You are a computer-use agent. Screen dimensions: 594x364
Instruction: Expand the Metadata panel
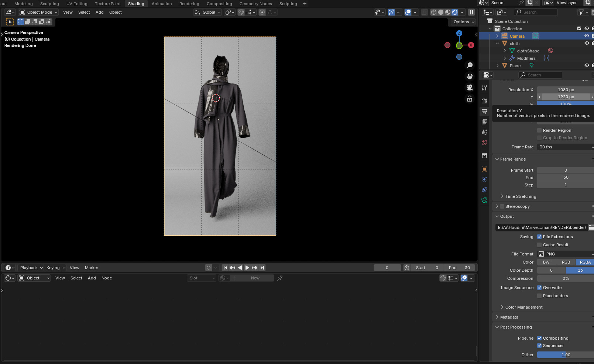pyautogui.click(x=509, y=317)
